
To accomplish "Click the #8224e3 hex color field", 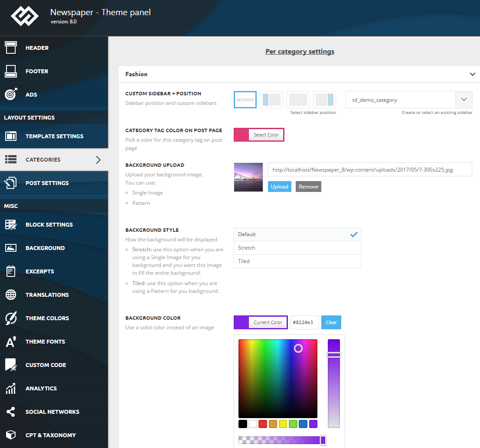I will tap(304, 322).
